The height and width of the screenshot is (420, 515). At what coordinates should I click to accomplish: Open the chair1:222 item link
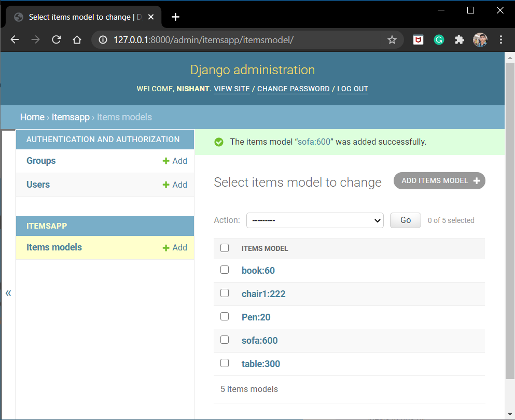[263, 294]
